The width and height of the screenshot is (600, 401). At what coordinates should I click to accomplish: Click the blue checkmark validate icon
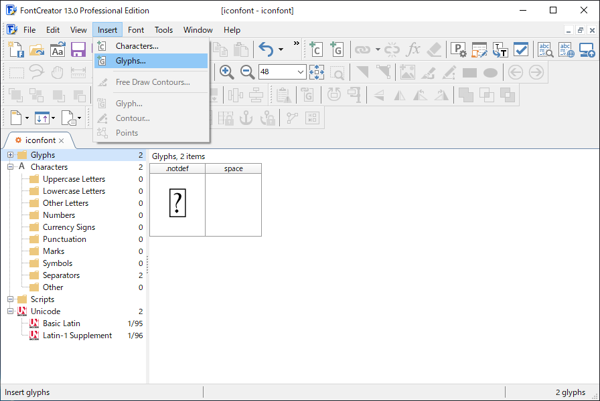(521, 49)
